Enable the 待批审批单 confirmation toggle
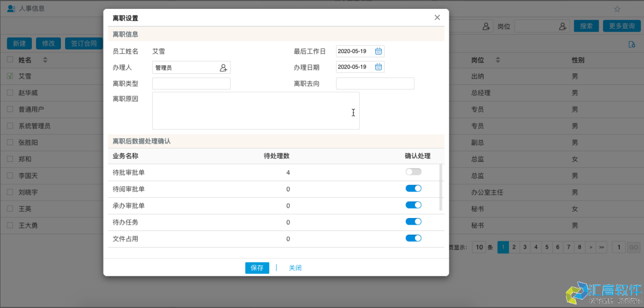 click(x=413, y=172)
